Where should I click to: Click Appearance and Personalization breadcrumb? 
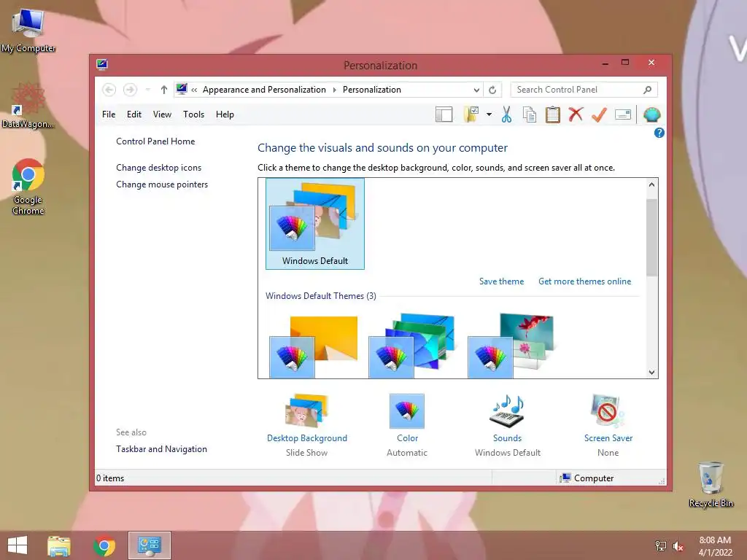tap(264, 90)
